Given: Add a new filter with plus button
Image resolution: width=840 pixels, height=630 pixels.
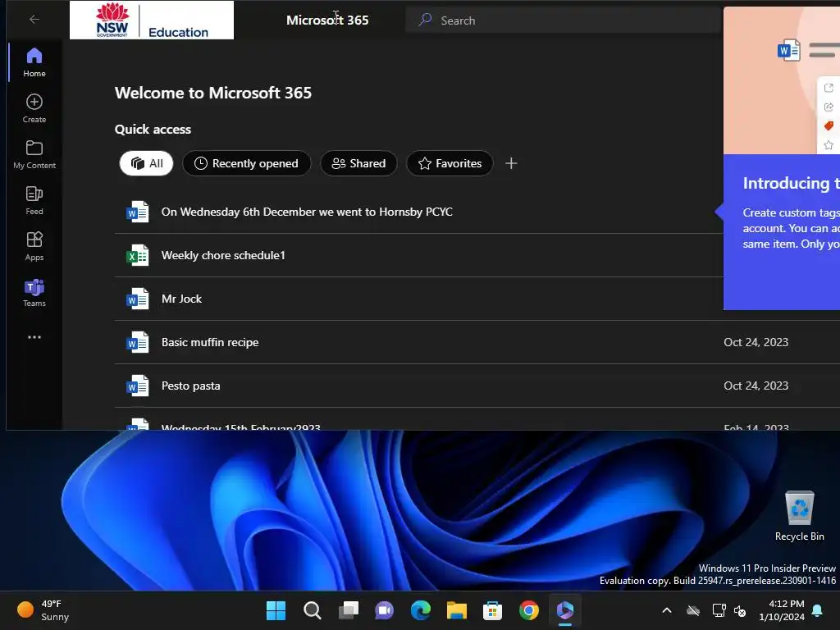Looking at the screenshot, I should (511, 163).
